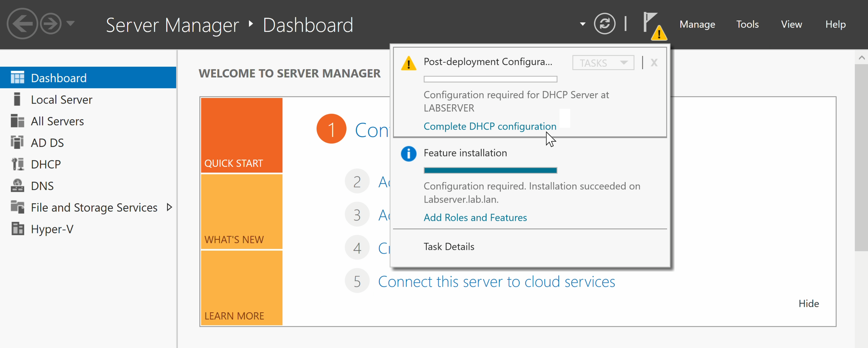
Task: Expand File and Storage Services arrow
Action: 170,207
